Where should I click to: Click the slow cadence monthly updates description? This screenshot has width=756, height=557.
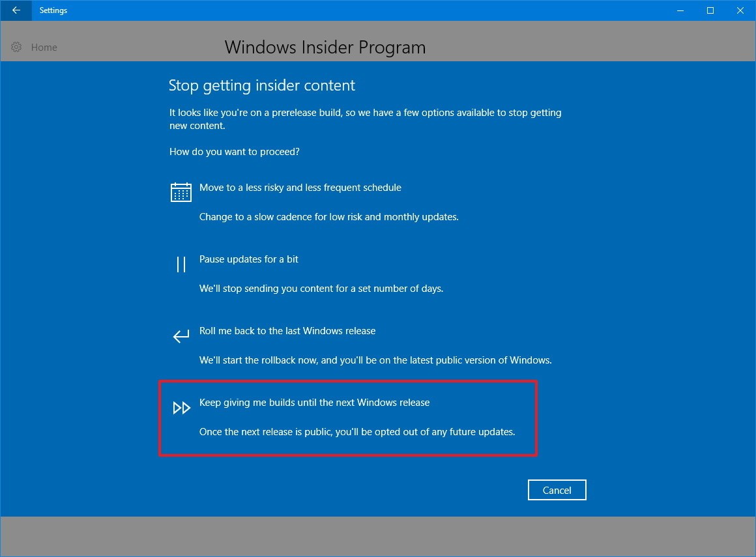[x=329, y=217]
